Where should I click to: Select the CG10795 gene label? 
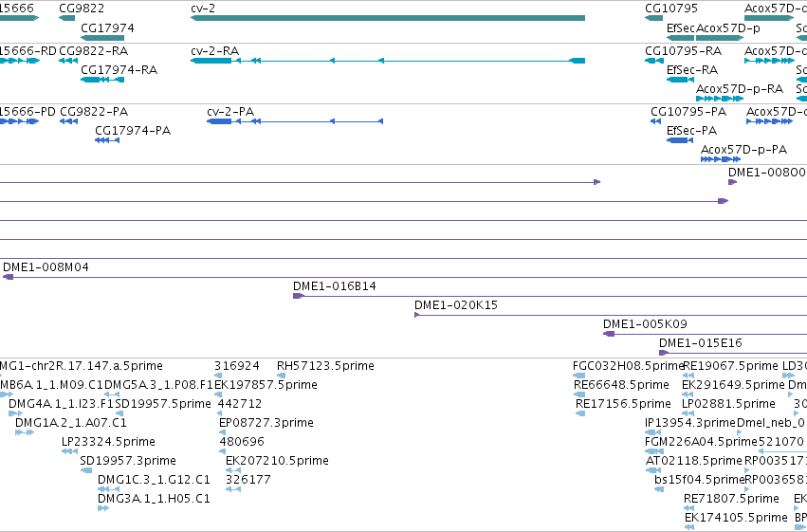(671, 9)
